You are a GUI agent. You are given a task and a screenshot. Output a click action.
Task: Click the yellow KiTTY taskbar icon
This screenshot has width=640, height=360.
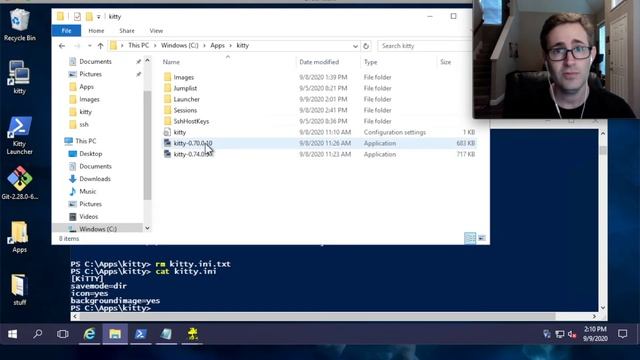point(192,334)
